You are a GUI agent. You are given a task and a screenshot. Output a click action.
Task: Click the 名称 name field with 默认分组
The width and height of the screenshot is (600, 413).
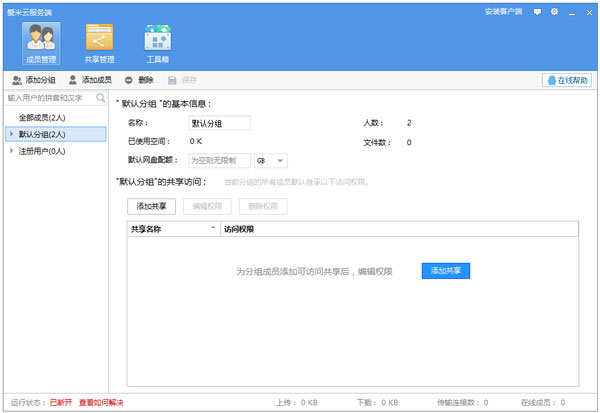(220, 123)
